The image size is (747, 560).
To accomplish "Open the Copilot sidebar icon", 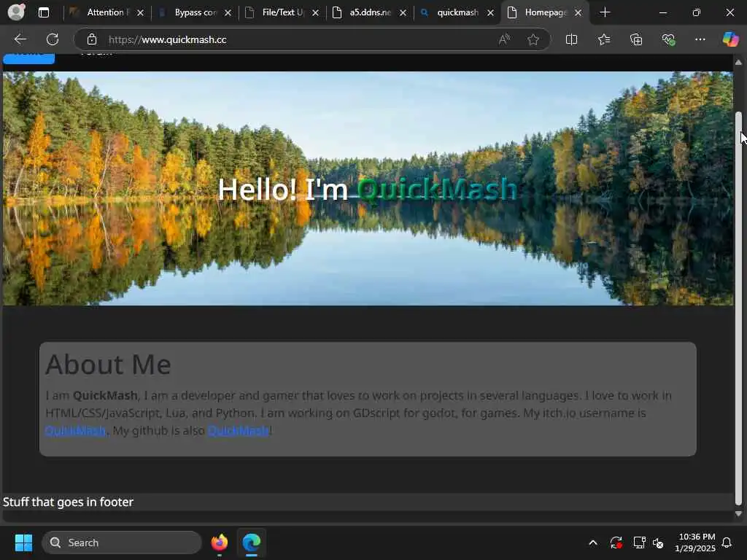I will tap(730, 39).
